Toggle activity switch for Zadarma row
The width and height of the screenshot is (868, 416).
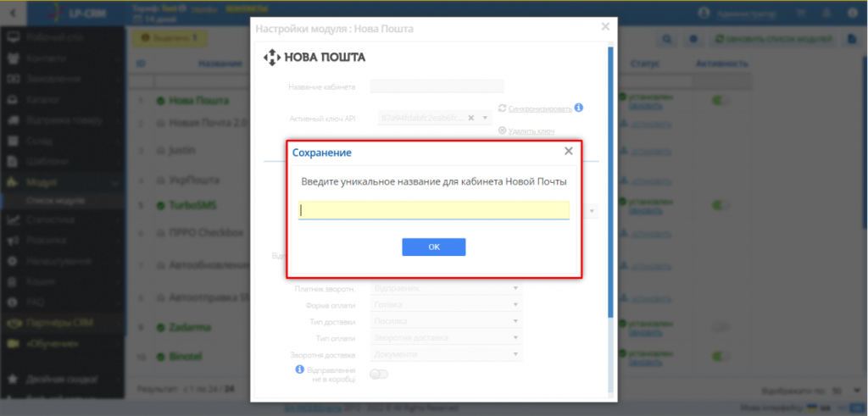point(721,327)
